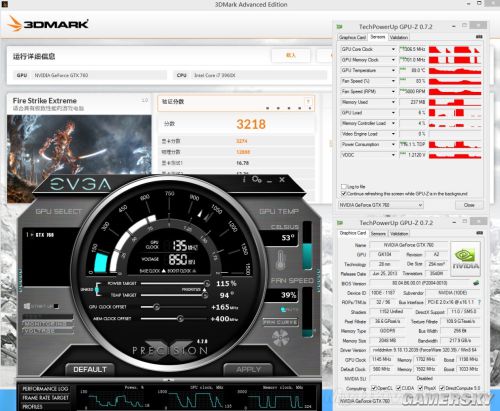Adjust the GPU Clock Offset slider handle
This screenshot has height=411, width=500.
pos(156,307)
